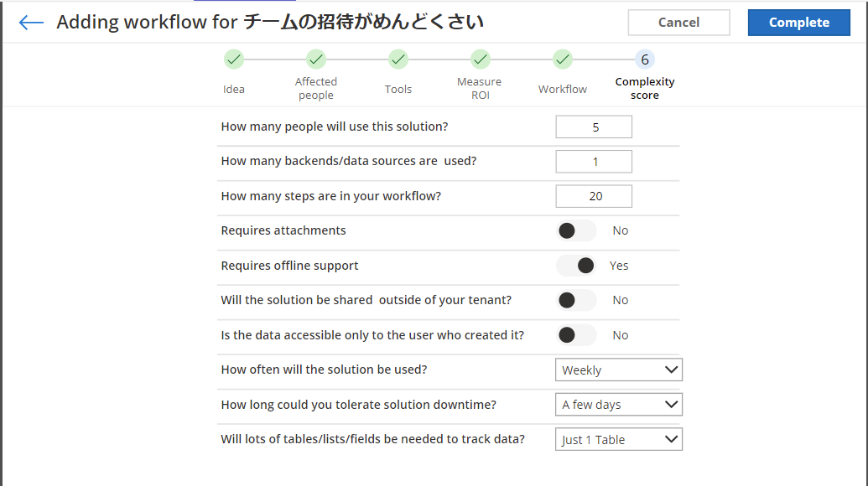Select the Measure ROI step checkmark

click(x=480, y=59)
